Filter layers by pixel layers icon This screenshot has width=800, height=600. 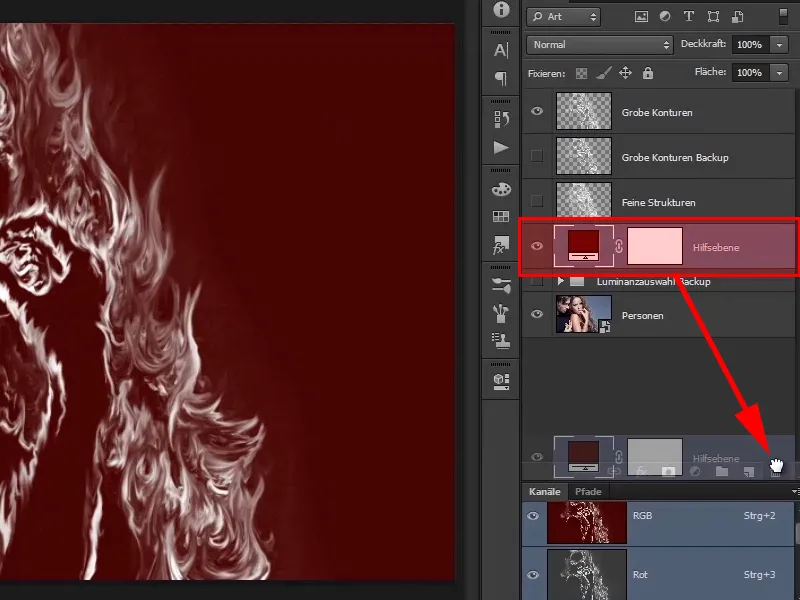tap(641, 17)
